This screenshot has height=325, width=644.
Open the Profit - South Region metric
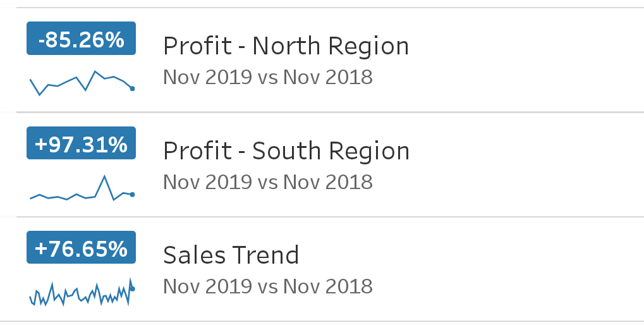[x=286, y=150]
